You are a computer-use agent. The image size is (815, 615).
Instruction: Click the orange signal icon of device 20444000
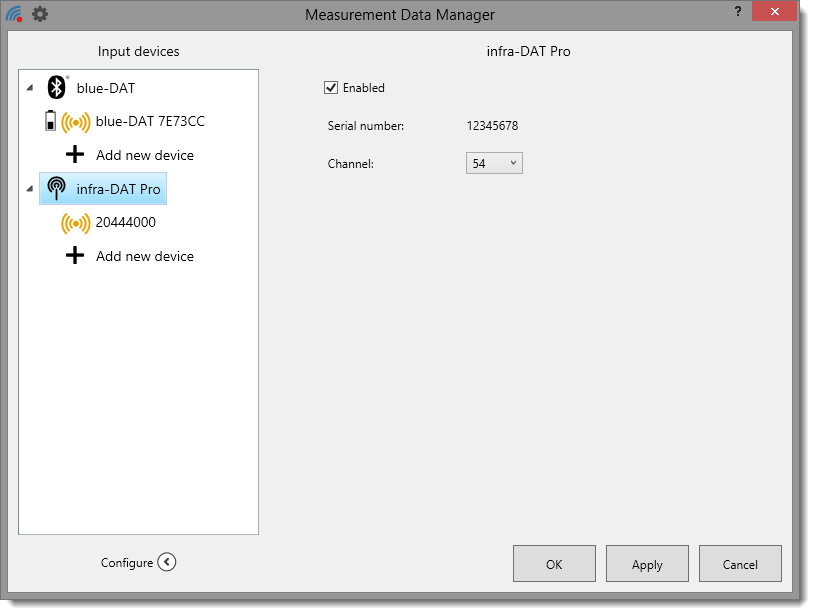pyautogui.click(x=75, y=223)
